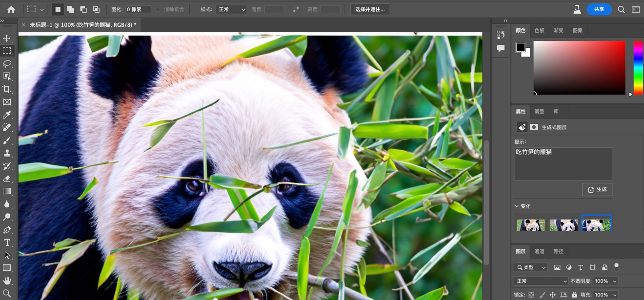Viewport: 644px width, 300px height.
Task: Select the Blur tool
Action: pyautogui.click(x=7, y=204)
